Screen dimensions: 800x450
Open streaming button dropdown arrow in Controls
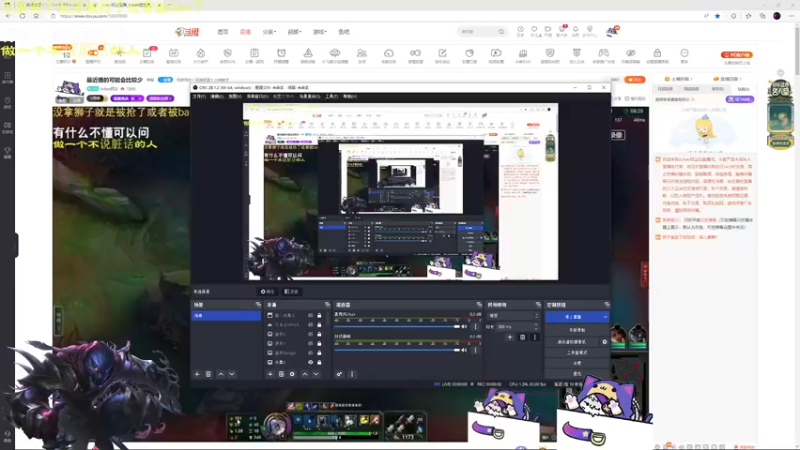pos(605,317)
